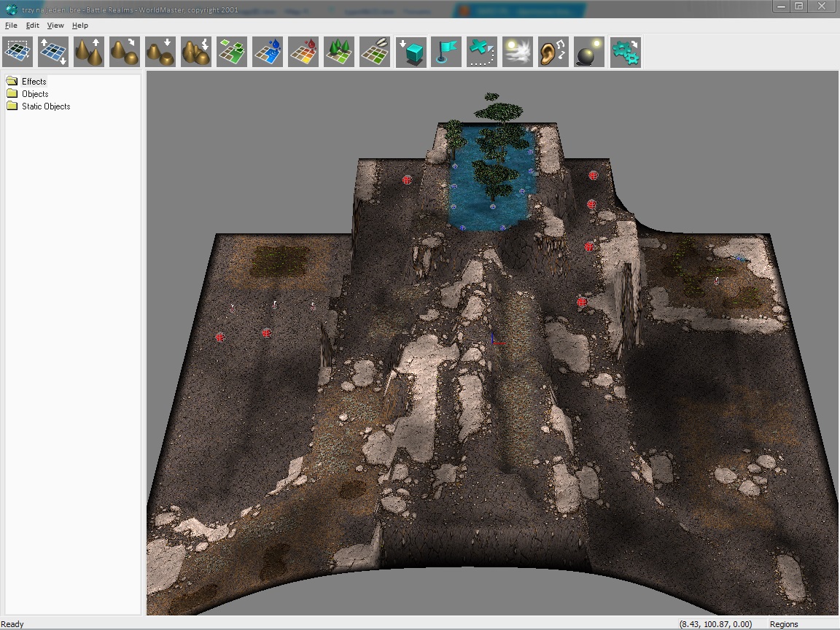Screen dimensions: 840x630
Task: Click the Static Objects folder icon
Action: 12,106
